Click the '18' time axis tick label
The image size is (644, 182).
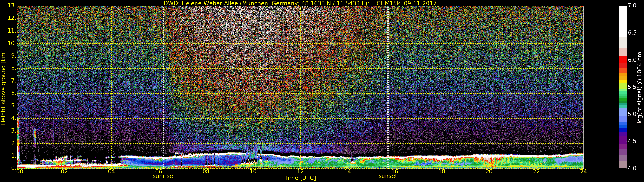442,172
